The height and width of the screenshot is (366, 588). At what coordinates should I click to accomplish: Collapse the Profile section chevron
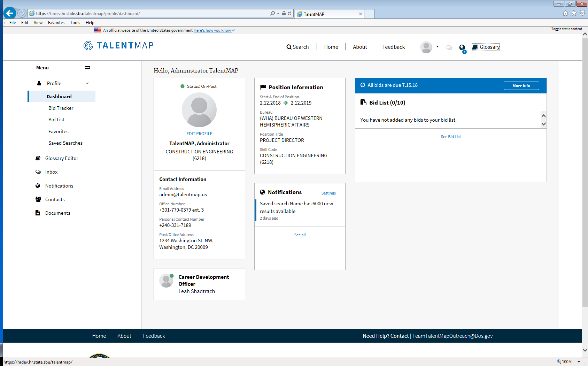pos(87,83)
